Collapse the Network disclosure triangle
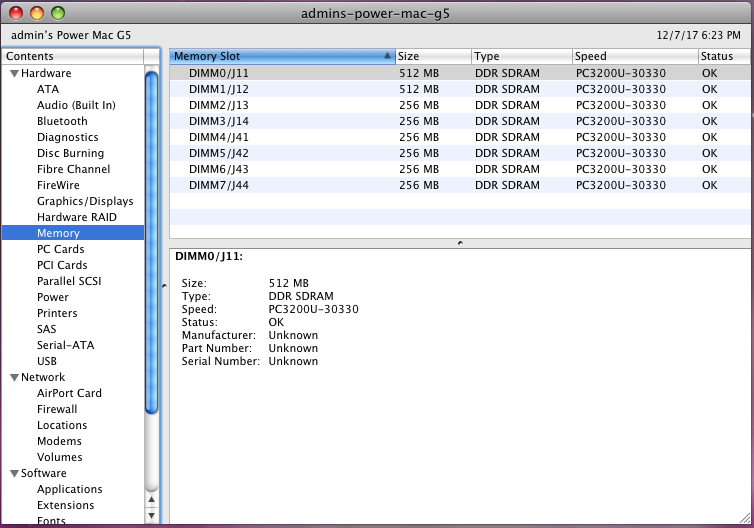 tap(14, 377)
